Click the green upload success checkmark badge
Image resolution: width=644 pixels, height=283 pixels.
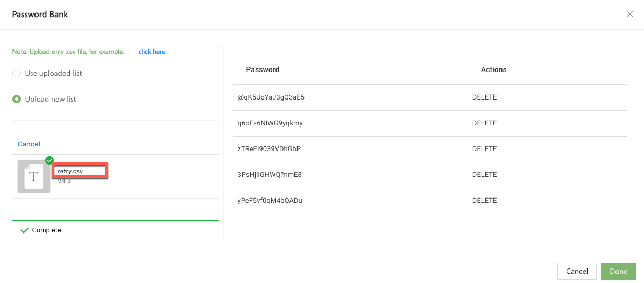[49, 160]
